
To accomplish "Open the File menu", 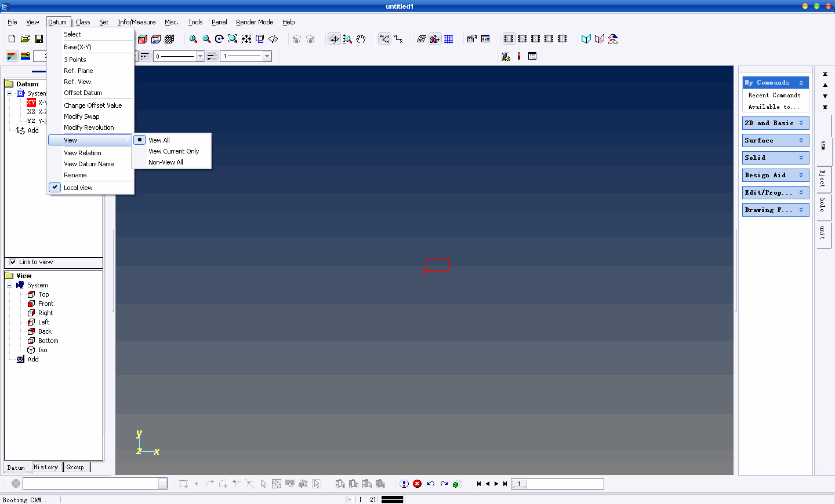I will pyautogui.click(x=12, y=22).
